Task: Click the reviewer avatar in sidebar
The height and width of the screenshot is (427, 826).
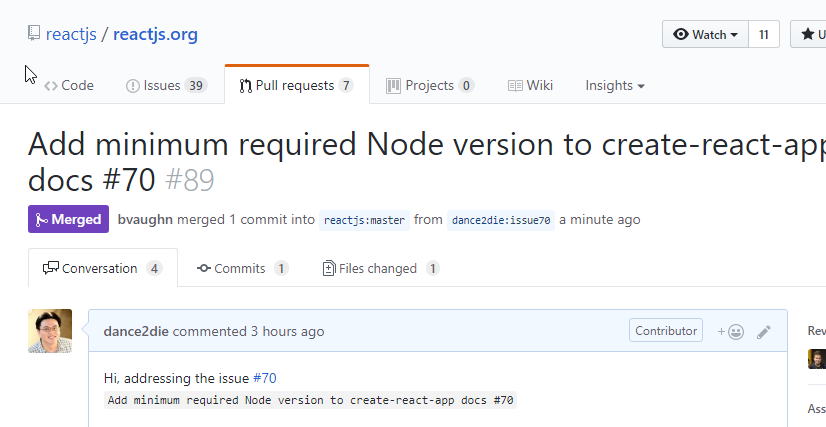Action: tap(817, 359)
